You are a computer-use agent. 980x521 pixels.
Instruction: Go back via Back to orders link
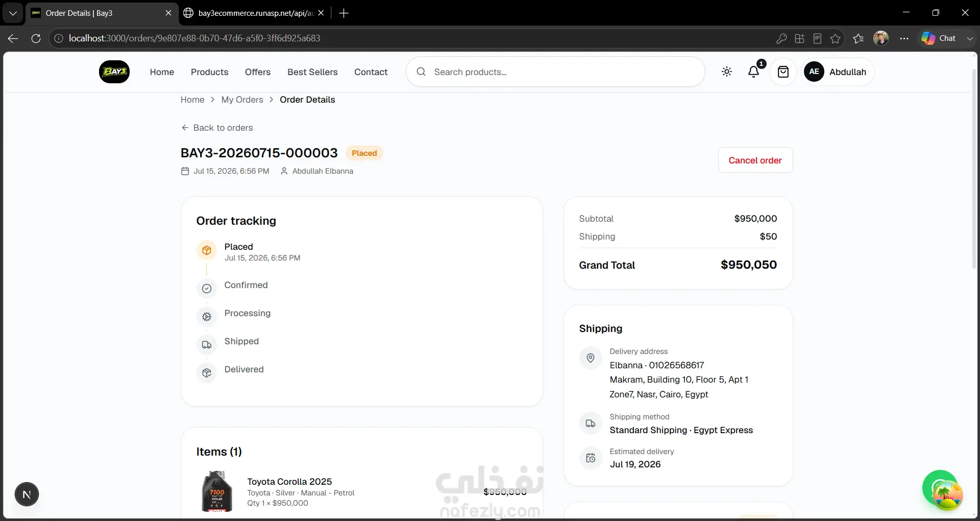pos(217,128)
